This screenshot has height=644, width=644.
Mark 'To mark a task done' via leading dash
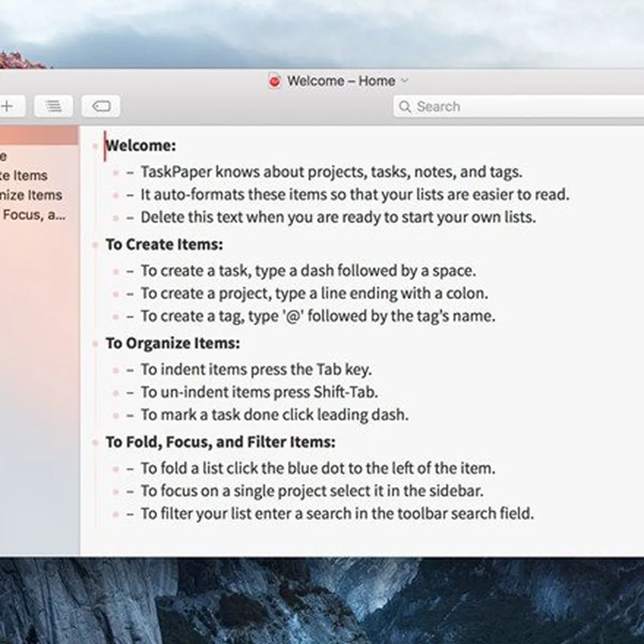click(130, 415)
